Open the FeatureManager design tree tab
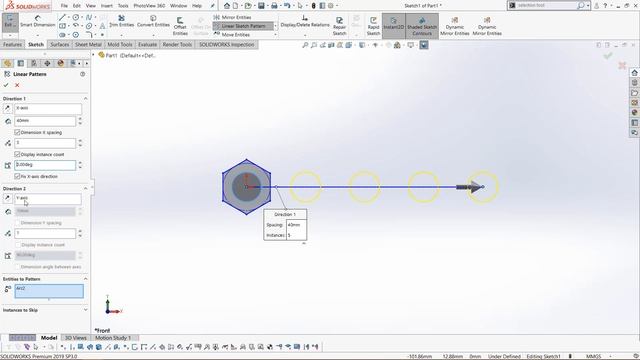640x360 pixels. click(x=7, y=63)
